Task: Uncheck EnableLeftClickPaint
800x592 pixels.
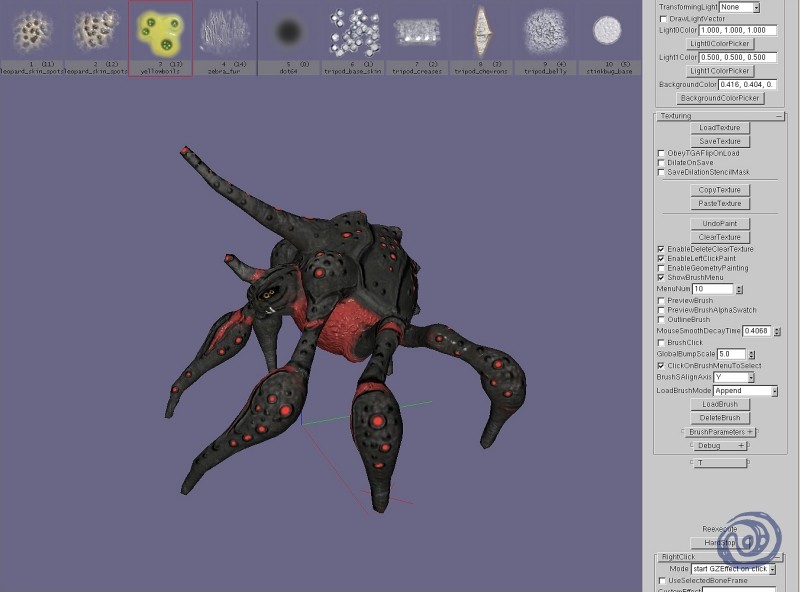Action: point(661,259)
